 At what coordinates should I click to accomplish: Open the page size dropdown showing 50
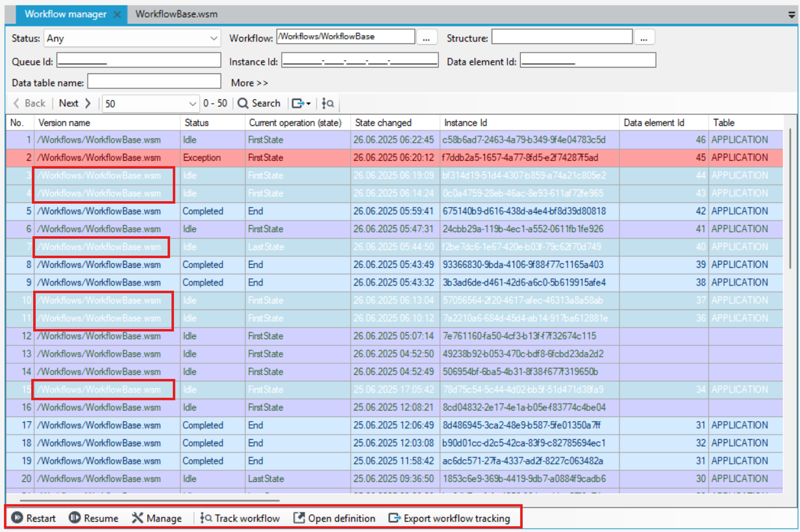(x=193, y=104)
